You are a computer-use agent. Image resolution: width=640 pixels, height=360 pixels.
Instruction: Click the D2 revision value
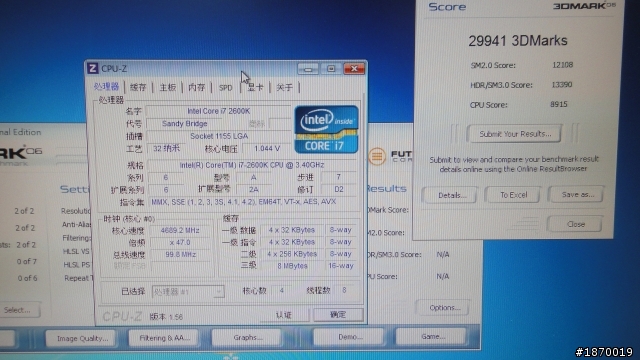coord(339,189)
